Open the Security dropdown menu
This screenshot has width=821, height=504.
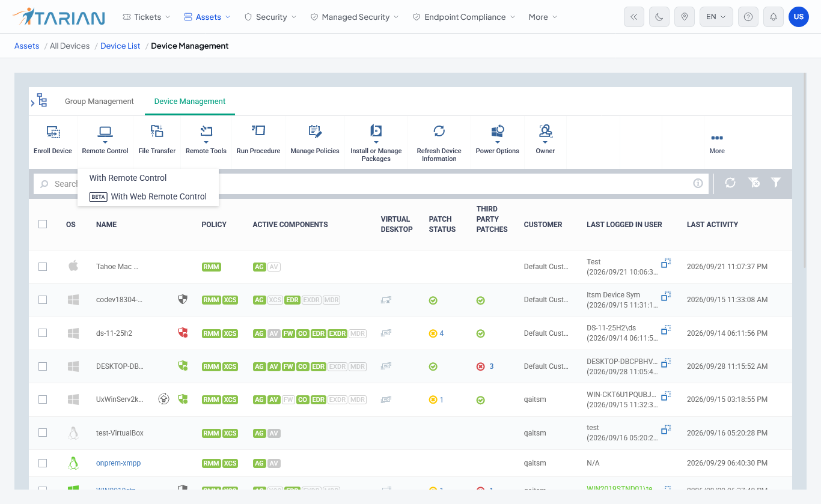click(270, 17)
